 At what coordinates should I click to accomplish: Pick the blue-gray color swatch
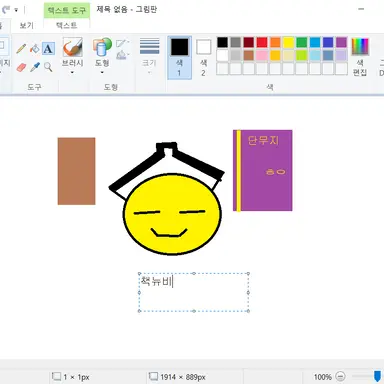pos(328,55)
